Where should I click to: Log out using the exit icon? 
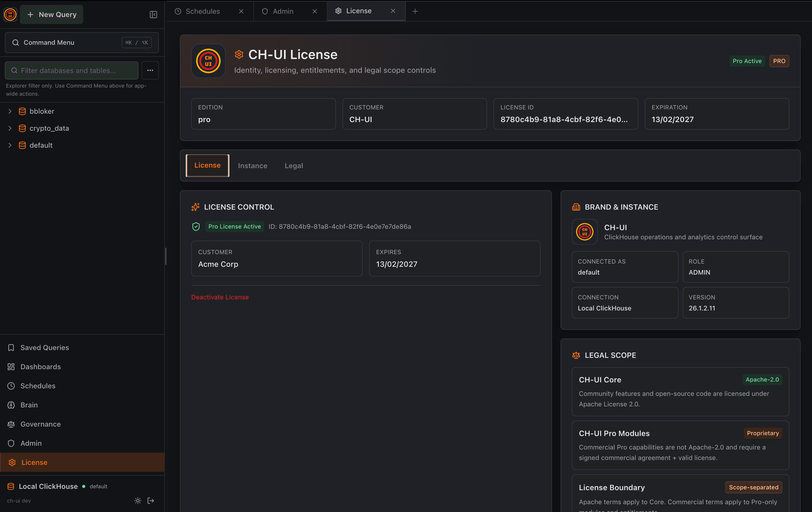(x=150, y=500)
